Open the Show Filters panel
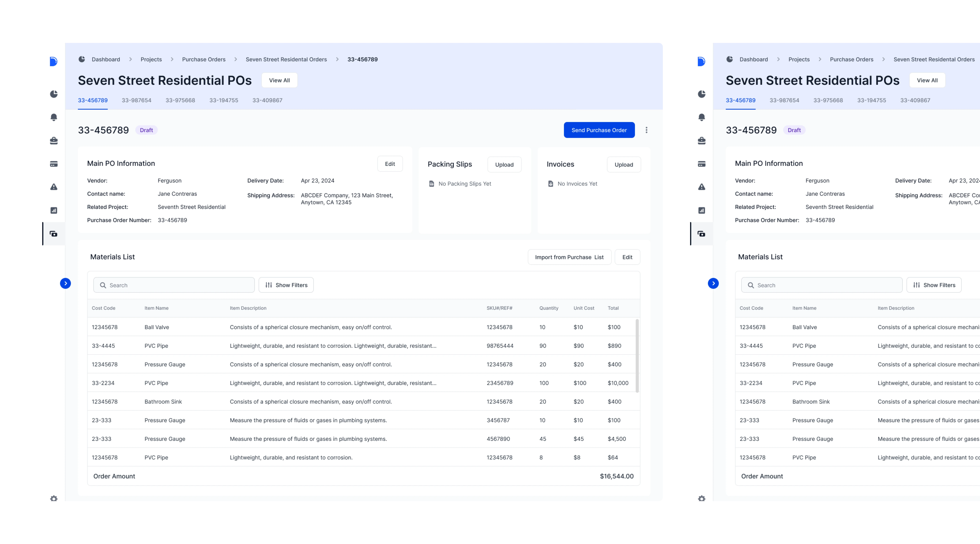 click(x=286, y=285)
